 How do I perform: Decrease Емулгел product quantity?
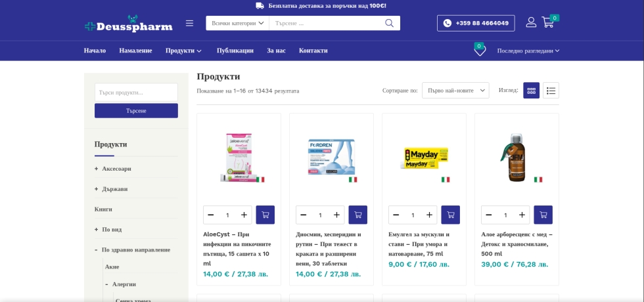click(396, 215)
